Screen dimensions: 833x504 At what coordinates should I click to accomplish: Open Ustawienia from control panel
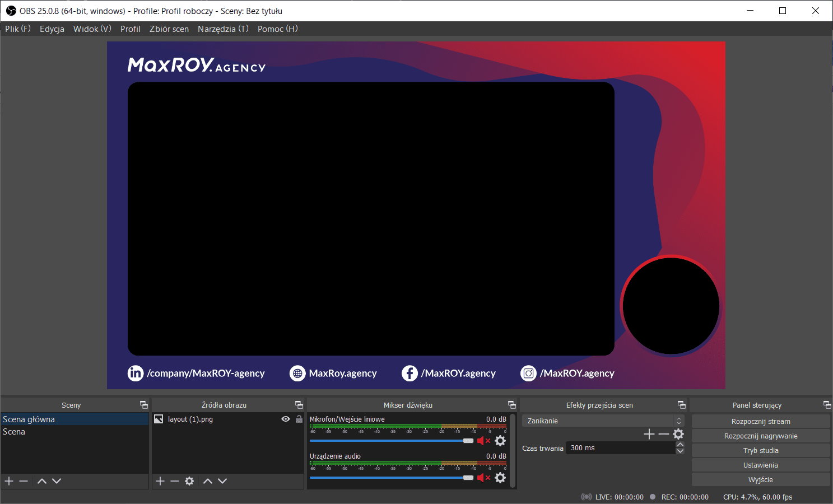pos(760,465)
